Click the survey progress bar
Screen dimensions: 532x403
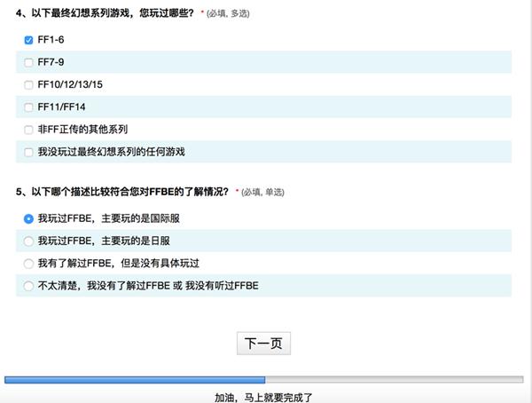(264, 380)
